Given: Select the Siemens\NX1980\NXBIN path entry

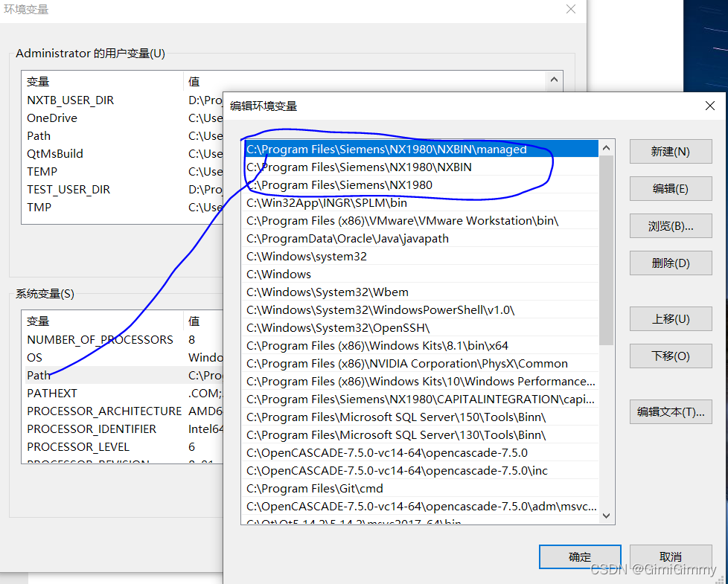Looking at the screenshot, I should coord(421,167).
